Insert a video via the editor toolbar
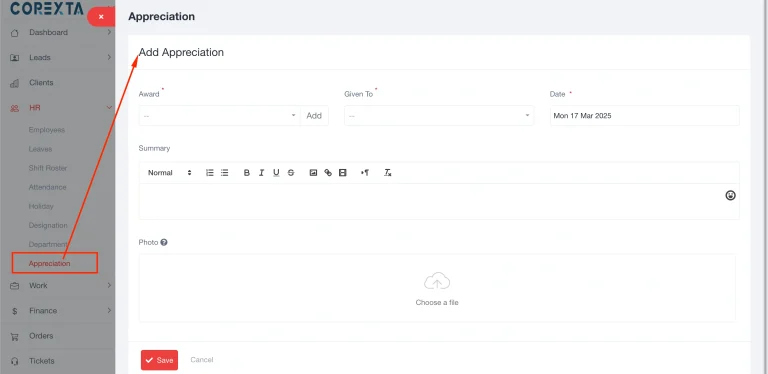The image size is (768, 374). pos(343,172)
